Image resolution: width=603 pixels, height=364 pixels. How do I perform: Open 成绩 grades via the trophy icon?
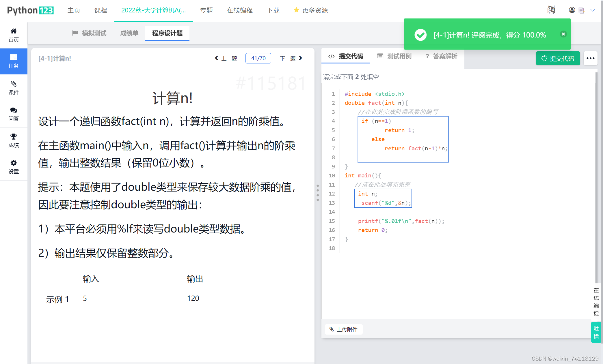click(x=14, y=140)
